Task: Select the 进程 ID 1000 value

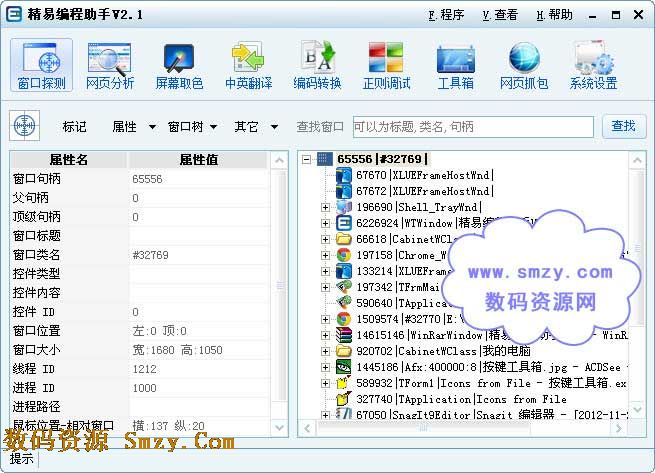Action: (199, 388)
